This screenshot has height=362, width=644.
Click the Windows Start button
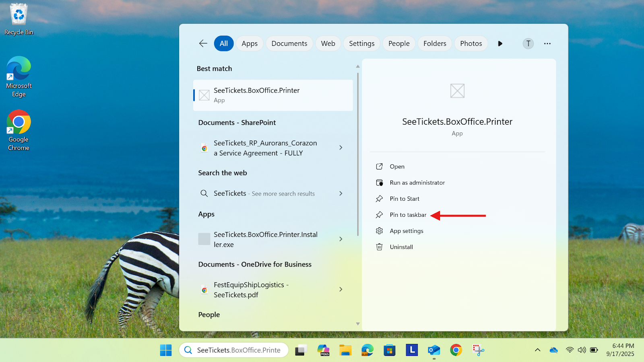point(165,350)
